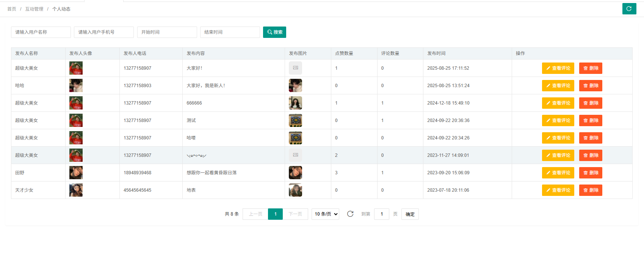
Task: Open the 结束时间 date picker
Action: tap(230, 32)
